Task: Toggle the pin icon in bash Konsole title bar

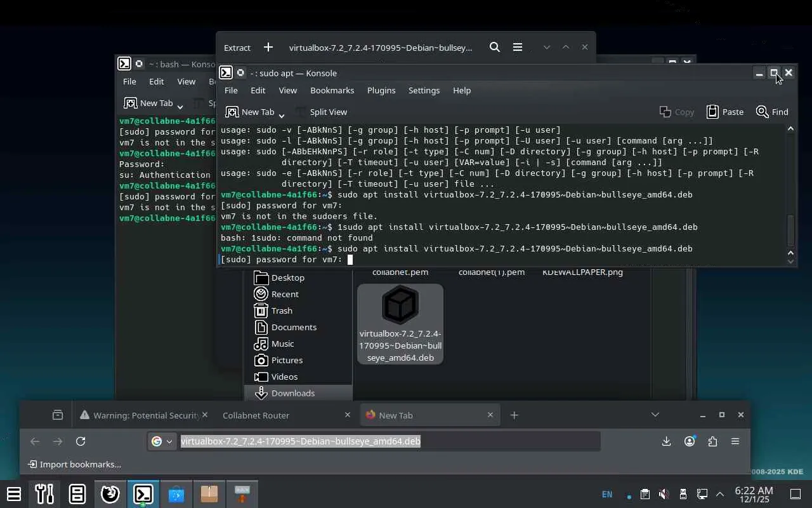Action: 139,64
